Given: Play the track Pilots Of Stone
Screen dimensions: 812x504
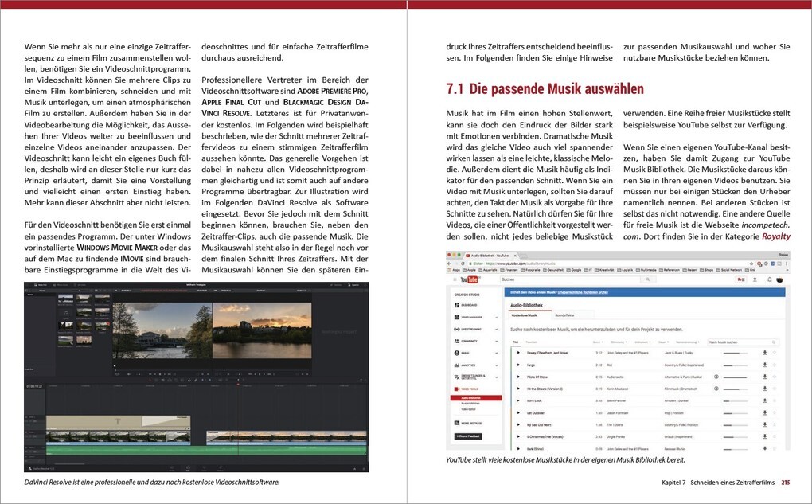Looking at the screenshot, I should point(518,377).
